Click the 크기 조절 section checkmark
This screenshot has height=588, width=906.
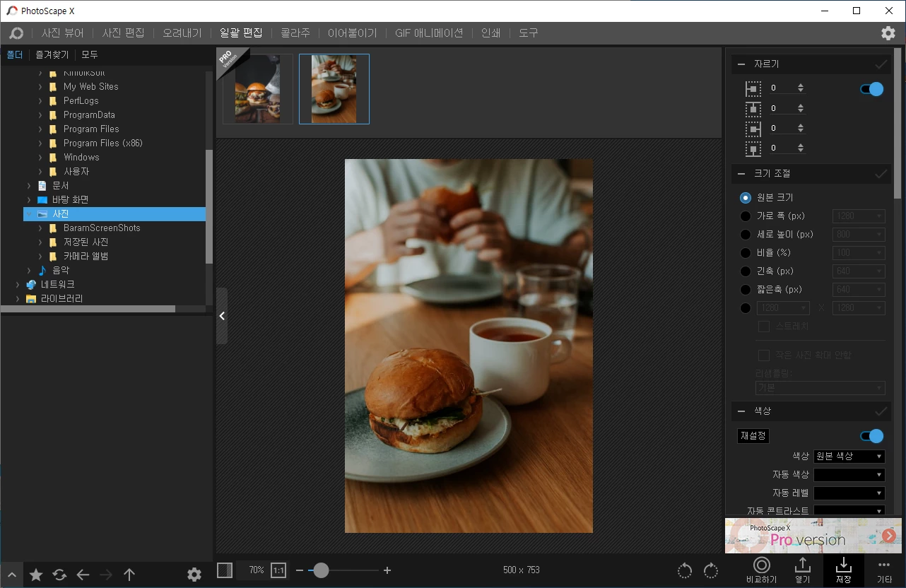pyautogui.click(x=881, y=174)
